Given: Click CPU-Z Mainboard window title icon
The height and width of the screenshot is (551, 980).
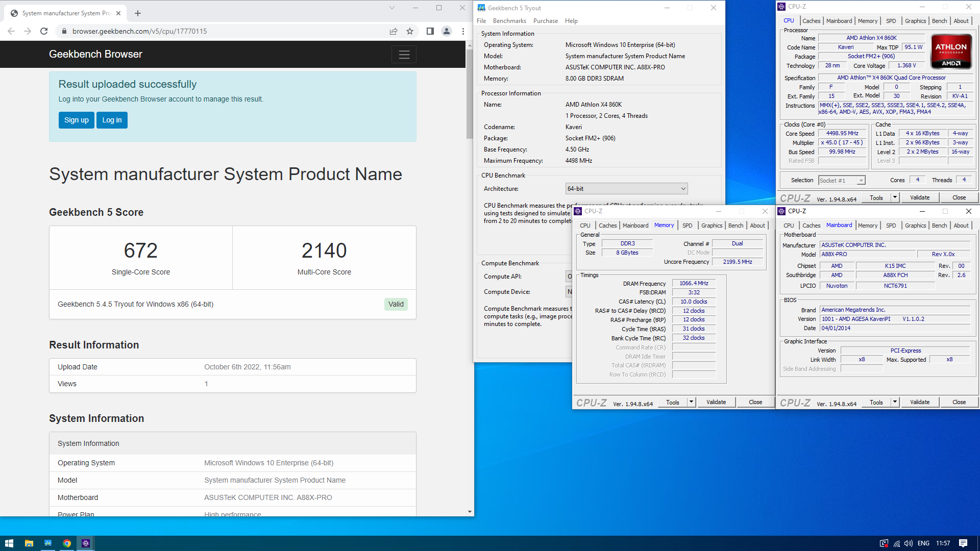Looking at the screenshot, I should click(x=781, y=211).
